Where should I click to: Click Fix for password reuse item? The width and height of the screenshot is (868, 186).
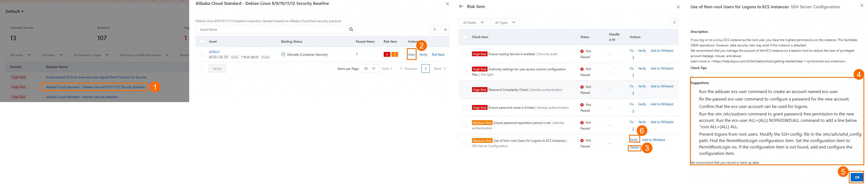[x=632, y=104]
